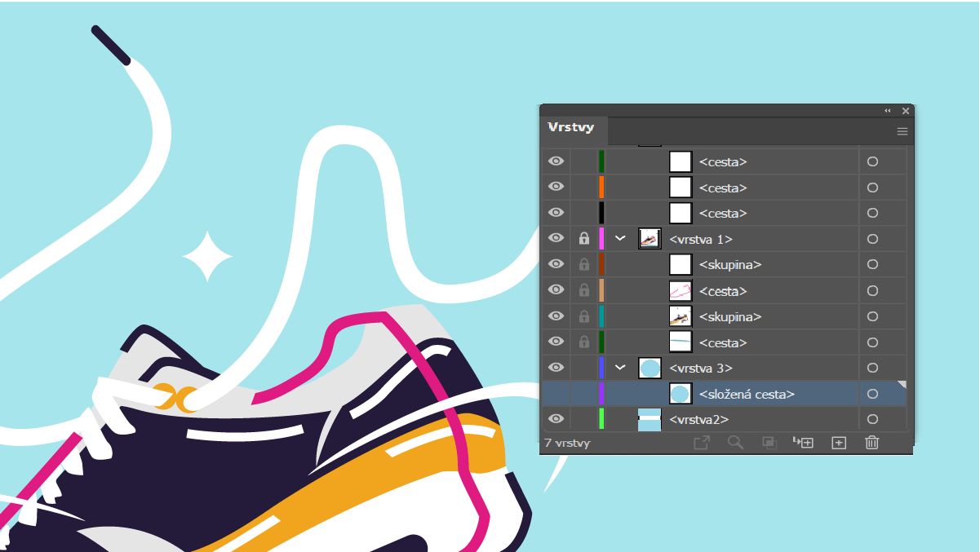Show hidden <složená cesta> via empty visibility box
Screen dimensions: 980x552
coord(556,394)
